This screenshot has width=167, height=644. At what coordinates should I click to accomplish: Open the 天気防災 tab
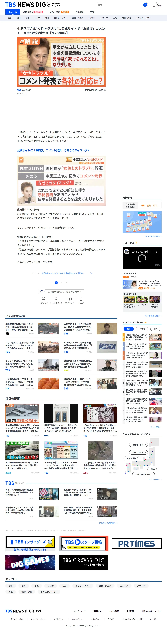pyautogui.click(x=79, y=12)
